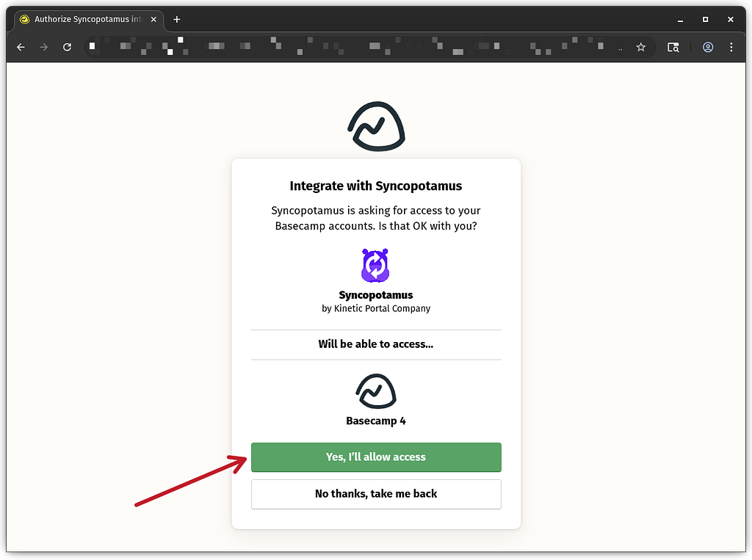Click the browser back arrow

21,47
